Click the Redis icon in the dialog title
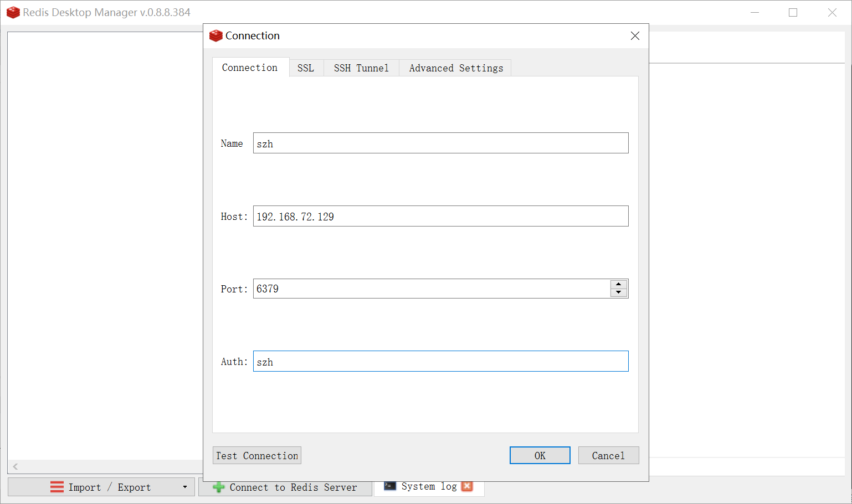Image resolution: width=852 pixels, height=504 pixels. 215,36
